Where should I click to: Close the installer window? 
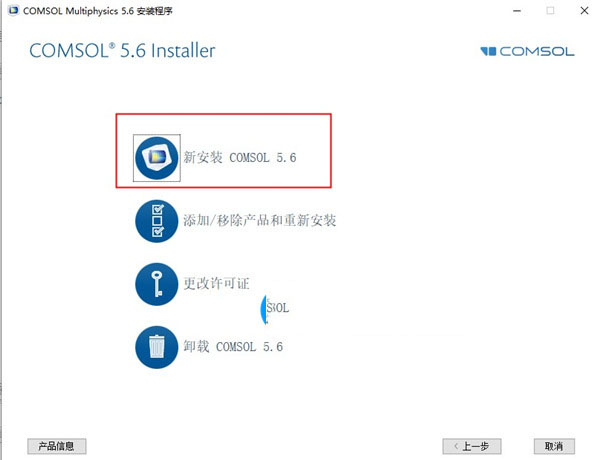[x=584, y=11]
